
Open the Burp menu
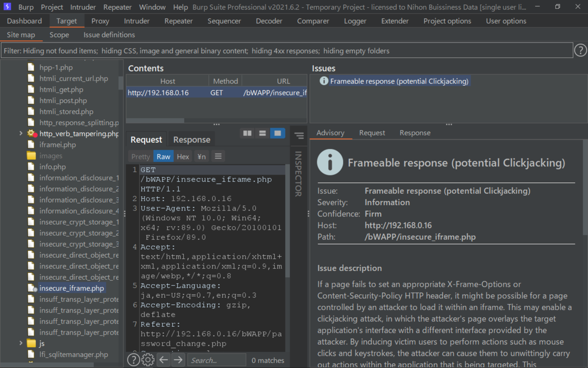coord(26,7)
